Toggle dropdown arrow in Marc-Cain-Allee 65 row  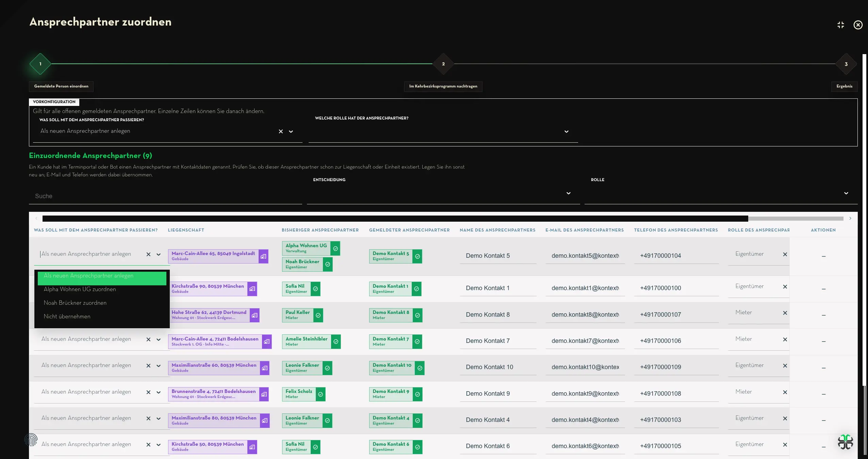coord(159,254)
